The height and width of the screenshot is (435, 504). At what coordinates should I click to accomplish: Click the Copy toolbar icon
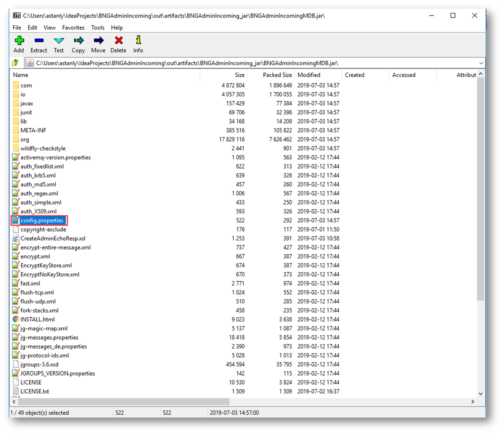pyautogui.click(x=78, y=41)
